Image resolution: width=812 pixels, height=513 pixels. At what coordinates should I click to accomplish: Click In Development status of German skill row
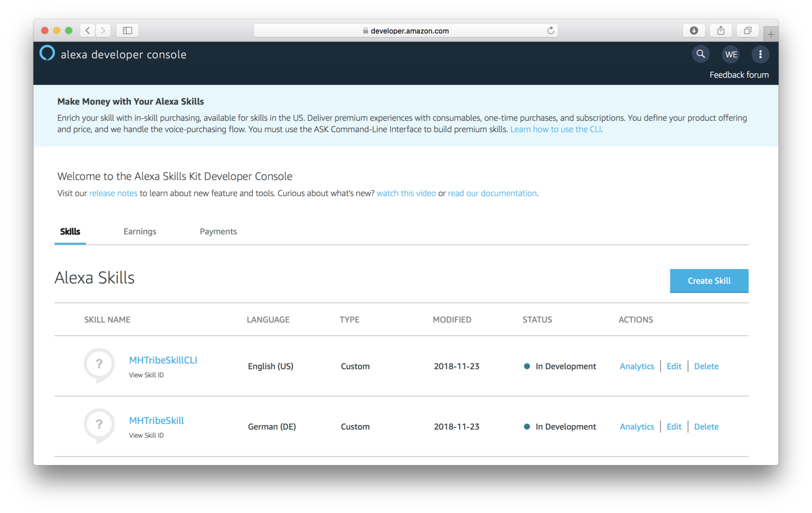[560, 427]
